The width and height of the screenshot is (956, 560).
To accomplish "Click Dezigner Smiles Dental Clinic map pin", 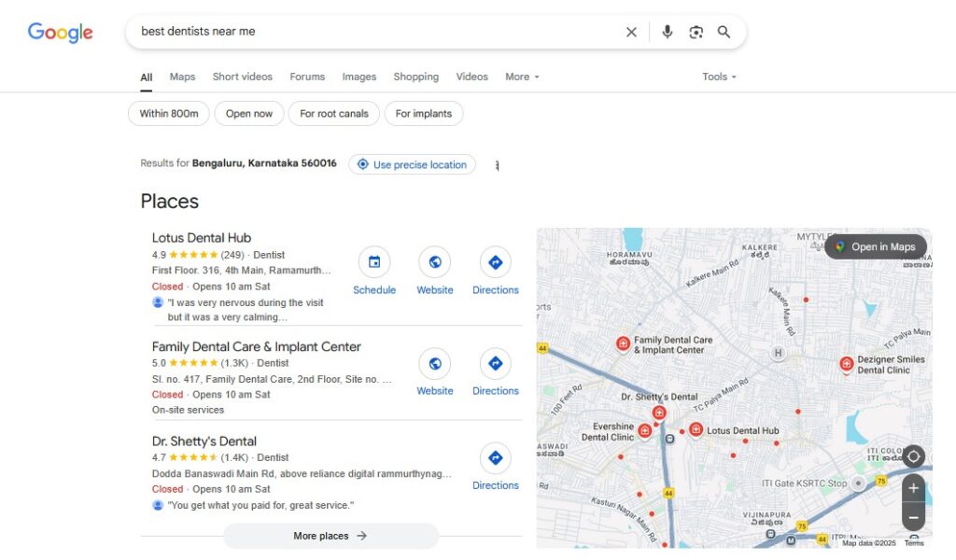I will click(x=846, y=364).
